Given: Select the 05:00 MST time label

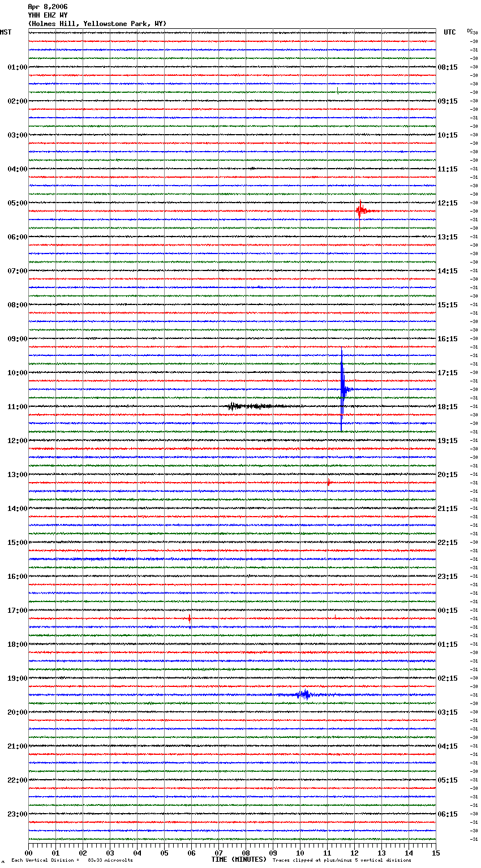Looking at the screenshot, I should click(x=17, y=203).
